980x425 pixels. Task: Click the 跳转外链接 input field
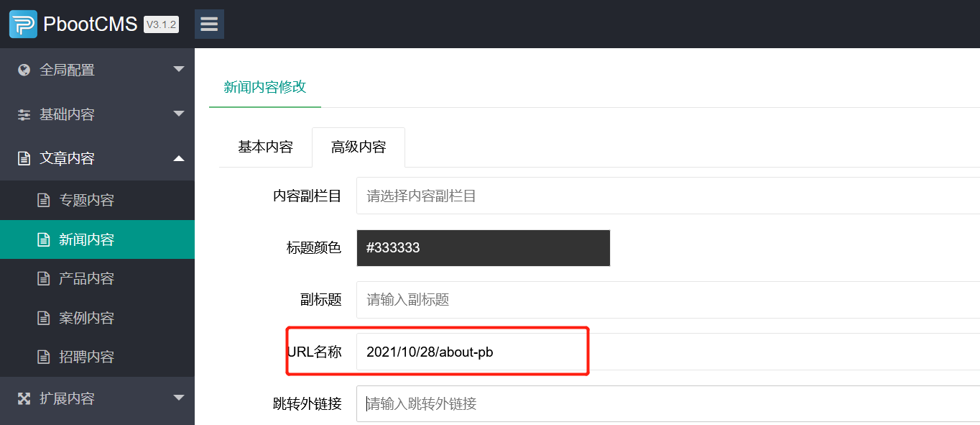tap(503, 403)
